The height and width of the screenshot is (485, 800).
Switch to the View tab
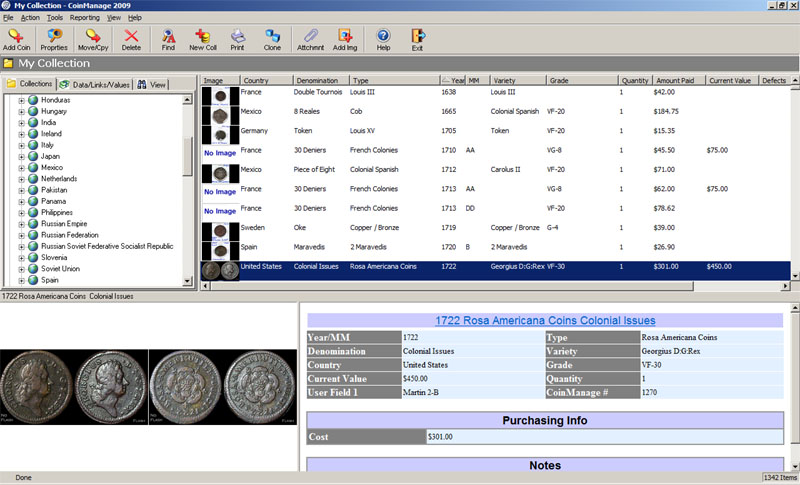coord(152,85)
